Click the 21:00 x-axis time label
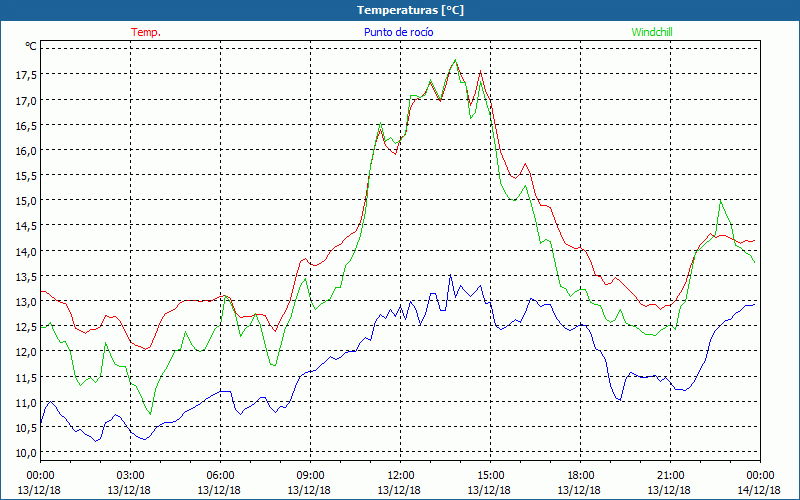800x500 pixels. 670,476
